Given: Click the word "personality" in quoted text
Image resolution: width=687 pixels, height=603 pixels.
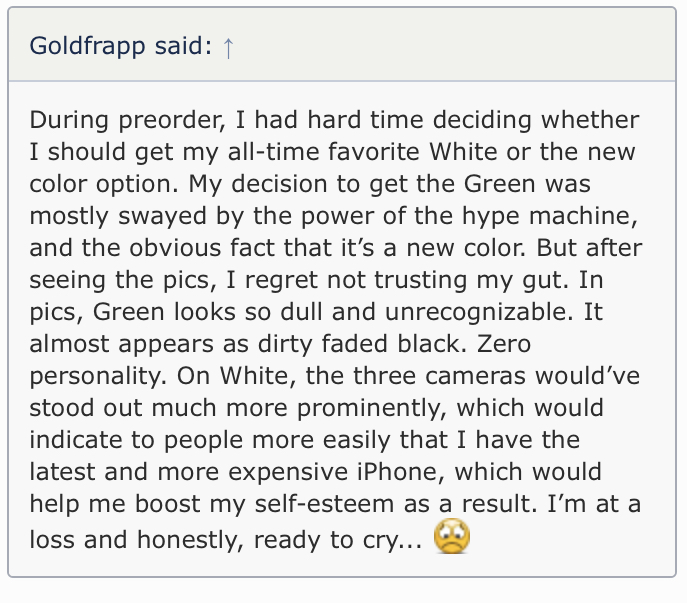Looking at the screenshot, I should [x=98, y=376].
